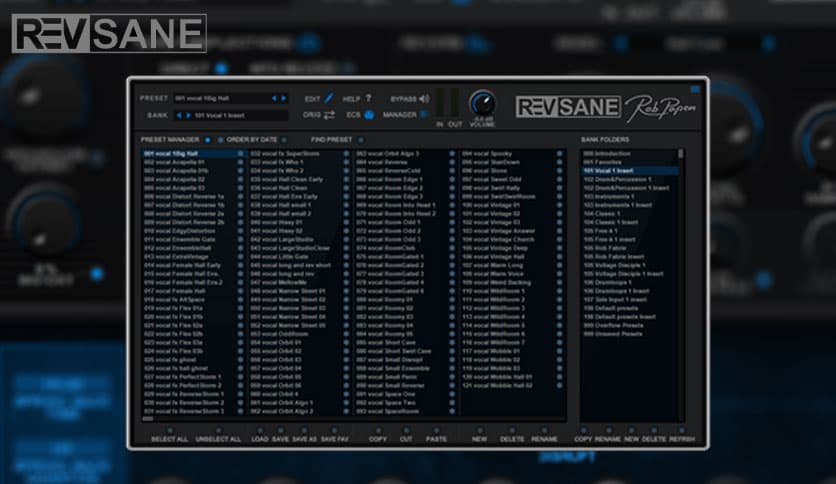Select preset '091 vocal Space One'

pyautogui.click(x=401, y=394)
